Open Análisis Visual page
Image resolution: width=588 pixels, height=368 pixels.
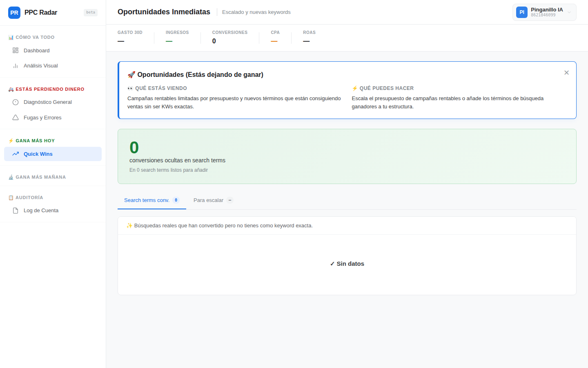click(x=53, y=66)
